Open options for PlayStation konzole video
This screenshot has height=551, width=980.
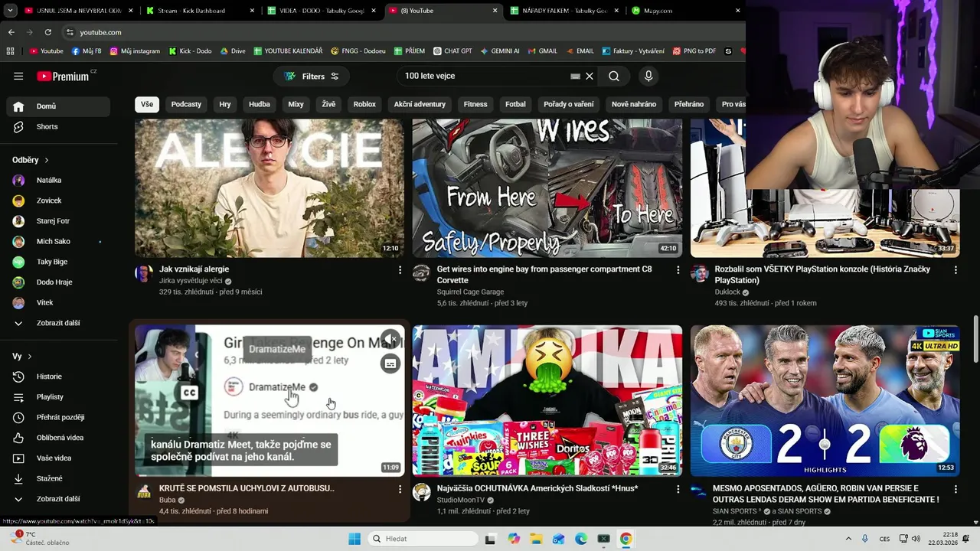(955, 270)
